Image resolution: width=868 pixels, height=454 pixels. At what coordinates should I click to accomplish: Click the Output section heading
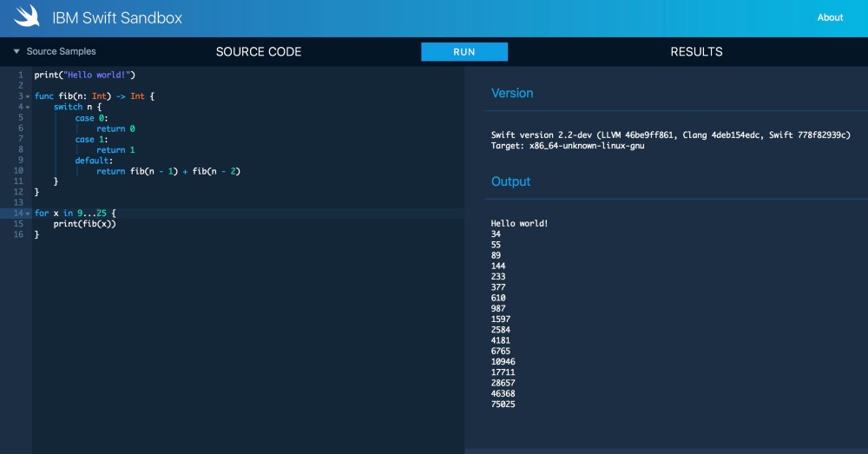[510, 181]
